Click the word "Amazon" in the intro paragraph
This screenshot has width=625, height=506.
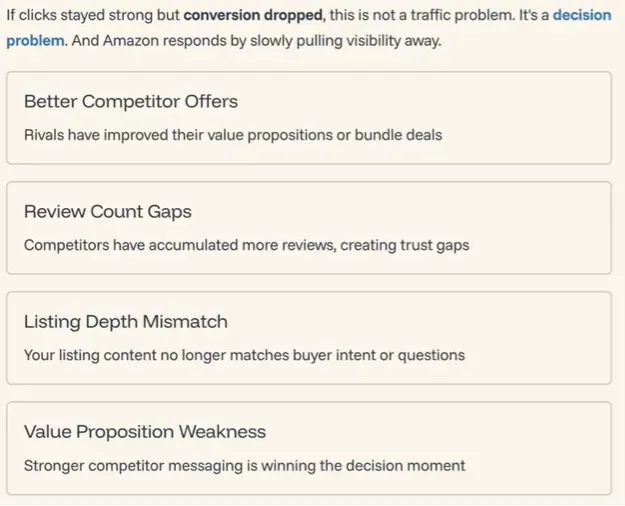(133, 43)
